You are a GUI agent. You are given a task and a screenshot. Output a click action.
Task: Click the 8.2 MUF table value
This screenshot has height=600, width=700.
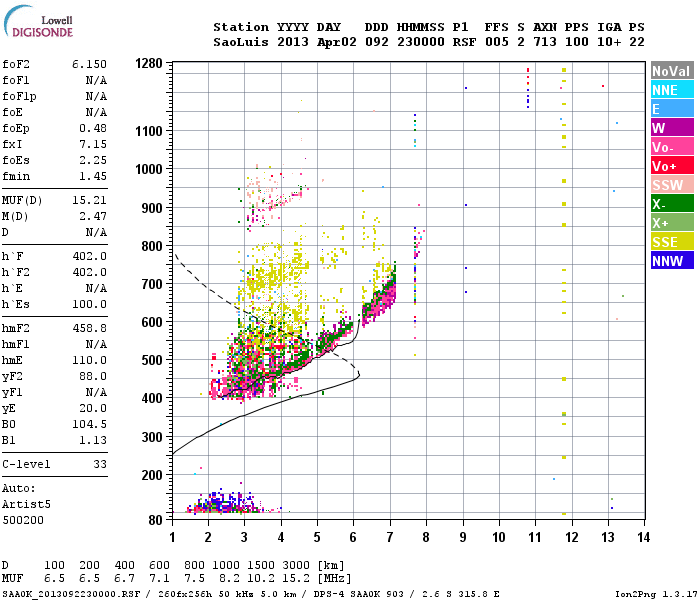click(x=229, y=579)
